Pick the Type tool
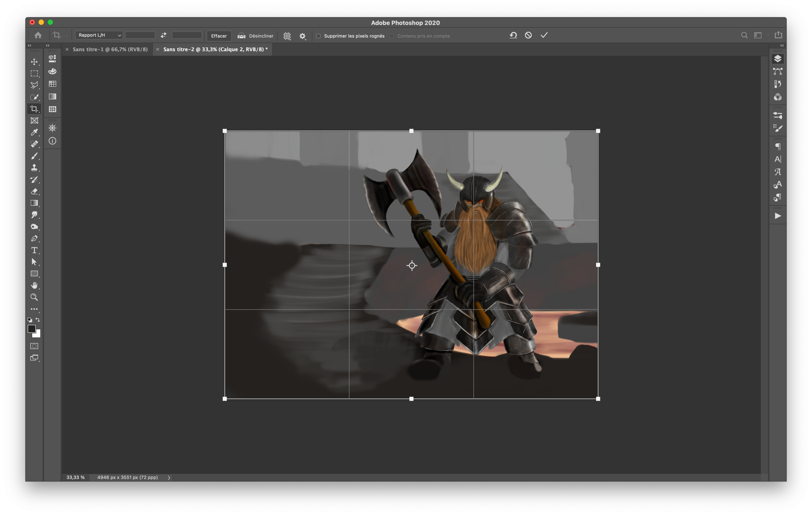 point(34,250)
